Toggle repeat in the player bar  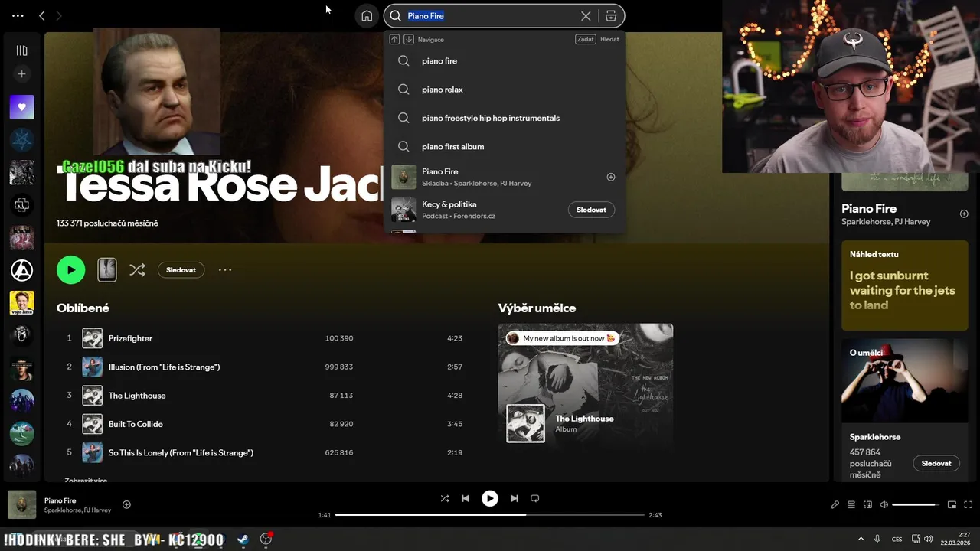click(x=535, y=498)
